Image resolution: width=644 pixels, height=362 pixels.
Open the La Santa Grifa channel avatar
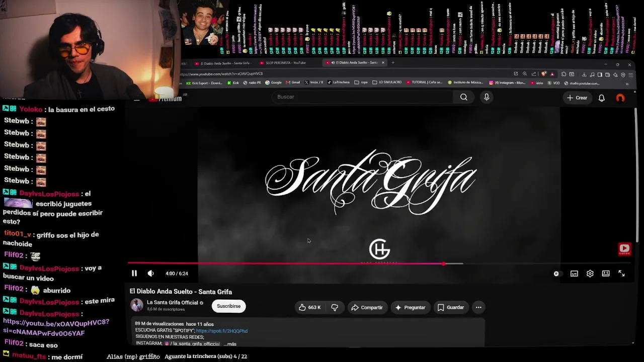(x=137, y=305)
